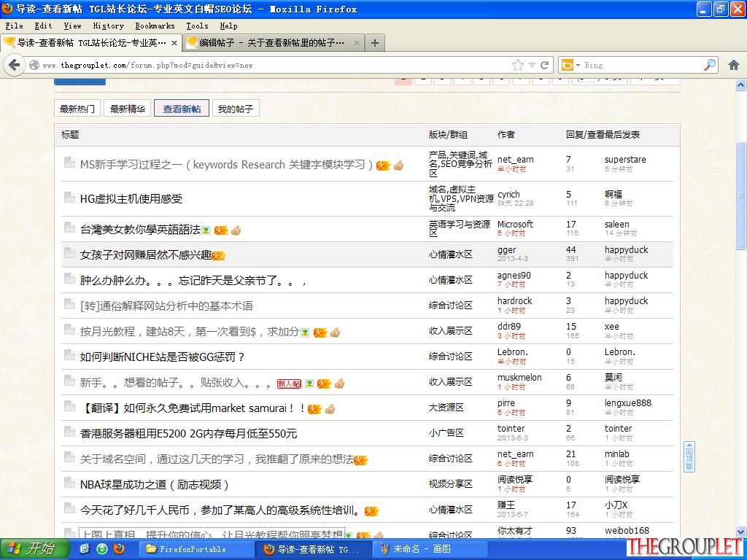Viewport: 747px width, 560px height.
Task: Reload the page with the refresh icon
Action: click(x=544, y=65)
